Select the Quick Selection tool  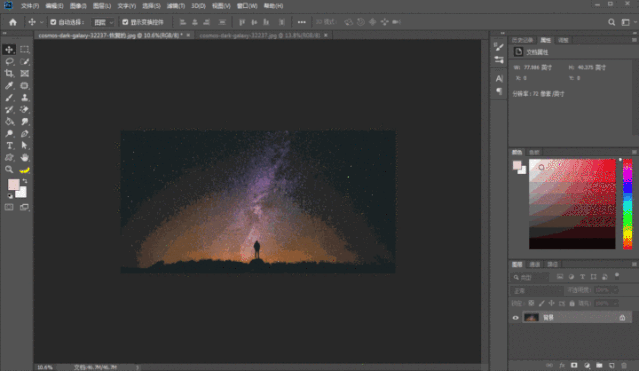pyautogui.click(x=24, y=62)
